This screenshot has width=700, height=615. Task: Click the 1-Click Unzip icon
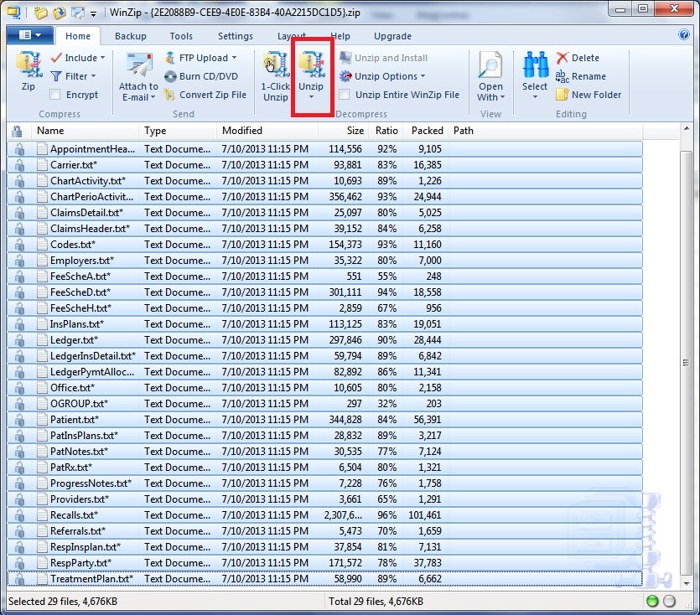click(276, 65)
